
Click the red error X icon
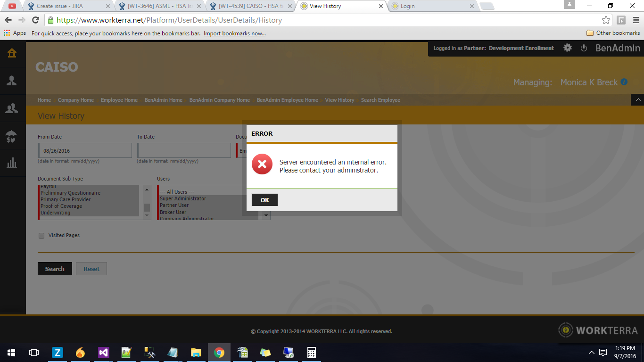click(262, 164)
